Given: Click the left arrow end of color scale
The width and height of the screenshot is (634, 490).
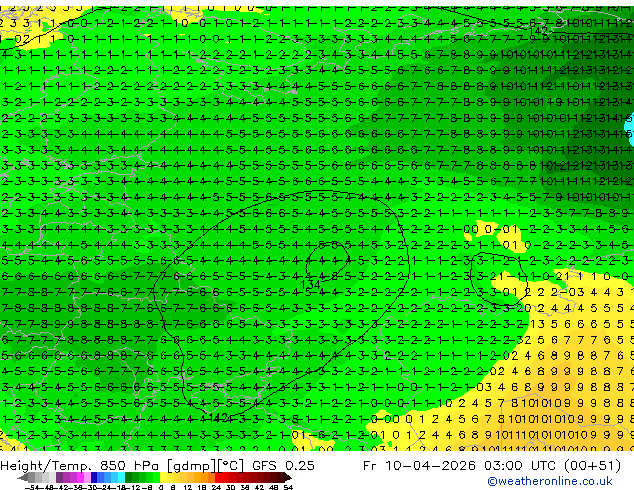Looking at the screenshot, I should point(23,477).
